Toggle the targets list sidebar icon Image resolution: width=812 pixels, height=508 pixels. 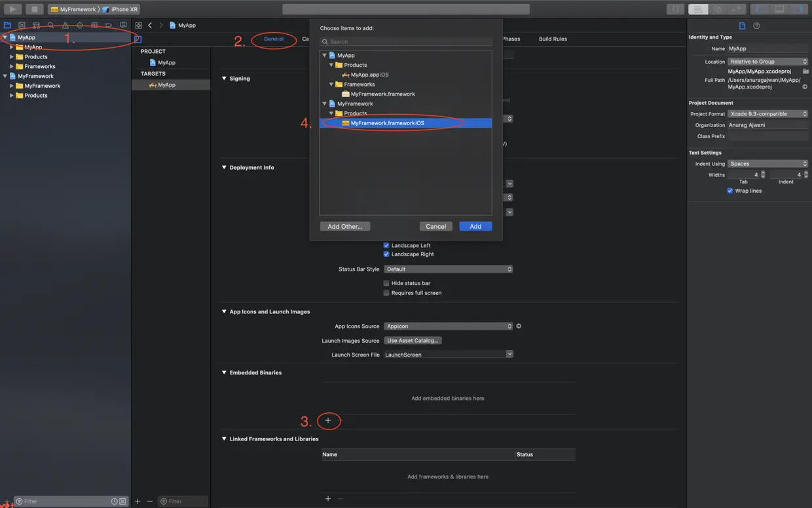(x=138, y=39)
